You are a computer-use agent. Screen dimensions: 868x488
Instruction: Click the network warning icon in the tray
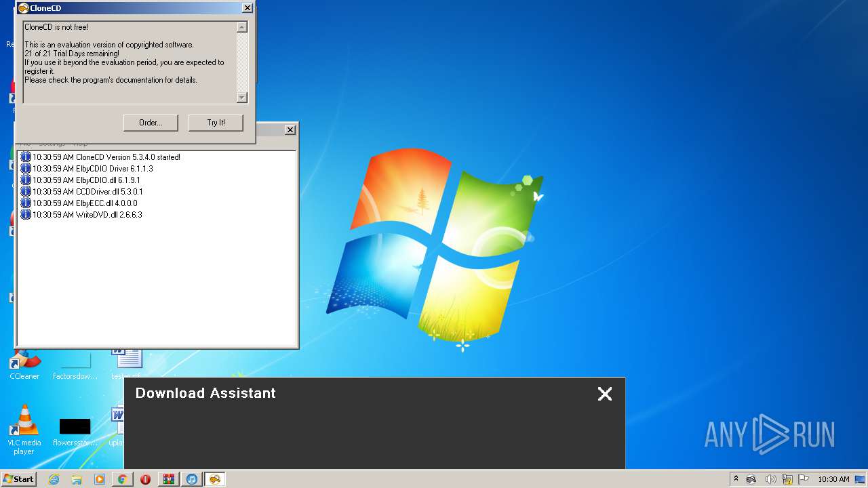(787, 479)
